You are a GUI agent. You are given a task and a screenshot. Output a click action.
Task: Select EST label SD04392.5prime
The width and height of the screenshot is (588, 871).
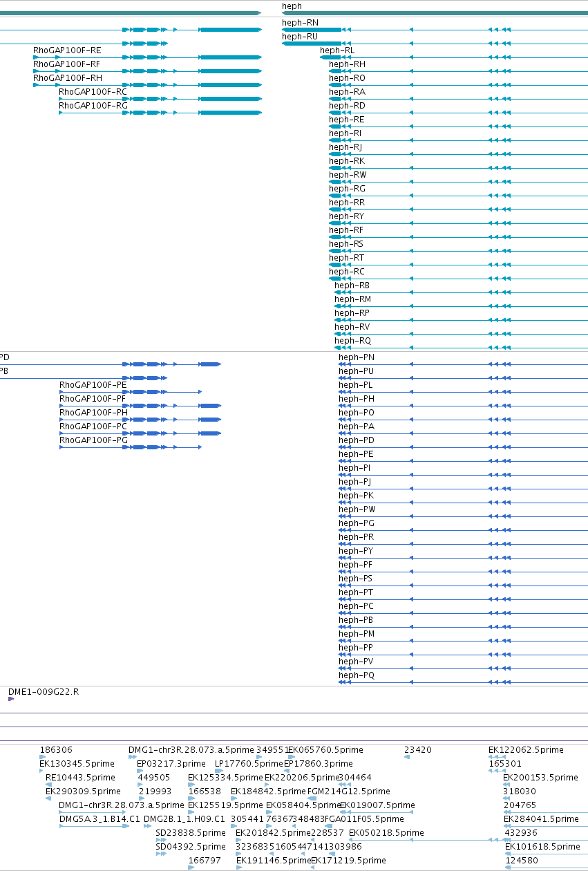pyautogui.click(x=191, y=847)
